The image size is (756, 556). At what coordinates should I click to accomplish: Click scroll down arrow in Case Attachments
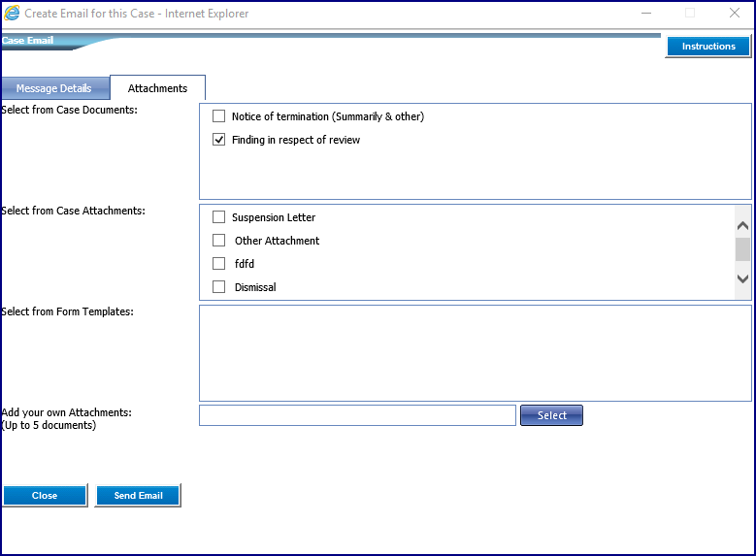pyautogui.click(x=742, y=278)
